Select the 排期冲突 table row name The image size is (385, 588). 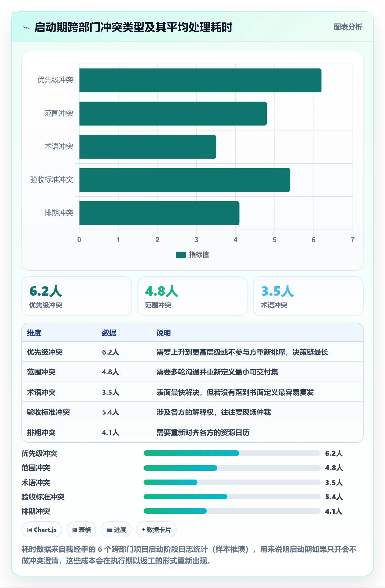coord(41,432)
